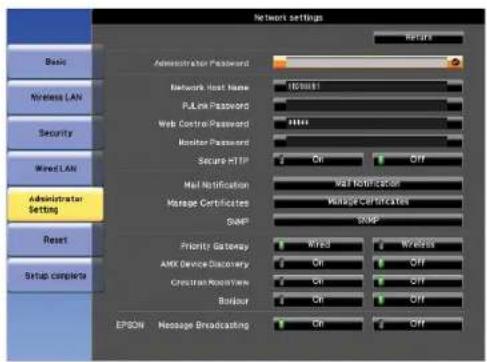Click the Web Control Password field
487x362 pixels.
(x=368, y=124)
